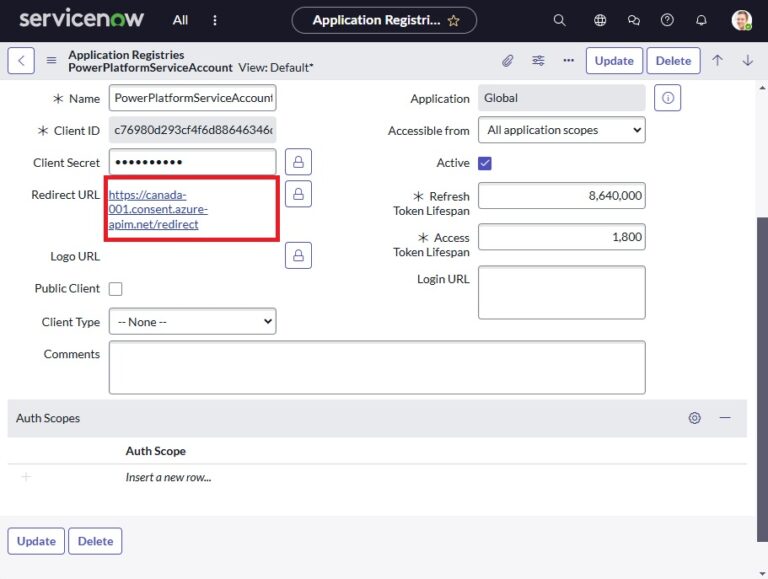Image resolution: width=768 pixels, height=579 pixels.
Task: Click the bottom Update button
Action: point(36,541)
